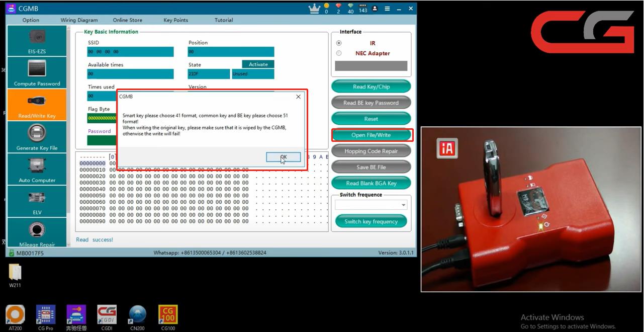This screenshot has height=332, width=644.
Task: Click the SSID input field
Action: click(x=131, y=52)
